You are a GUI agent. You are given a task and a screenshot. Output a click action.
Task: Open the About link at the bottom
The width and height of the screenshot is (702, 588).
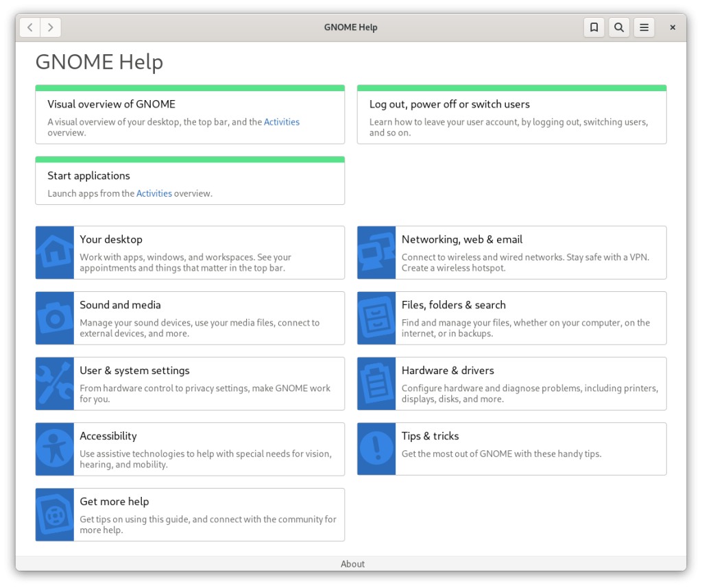click(352, 564)
